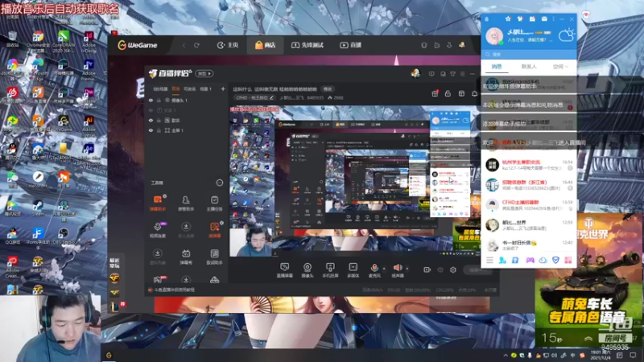This screenshot has width=644, height=362.
Task: Open the 房管助手 tool
Action: tap(186, 203)
